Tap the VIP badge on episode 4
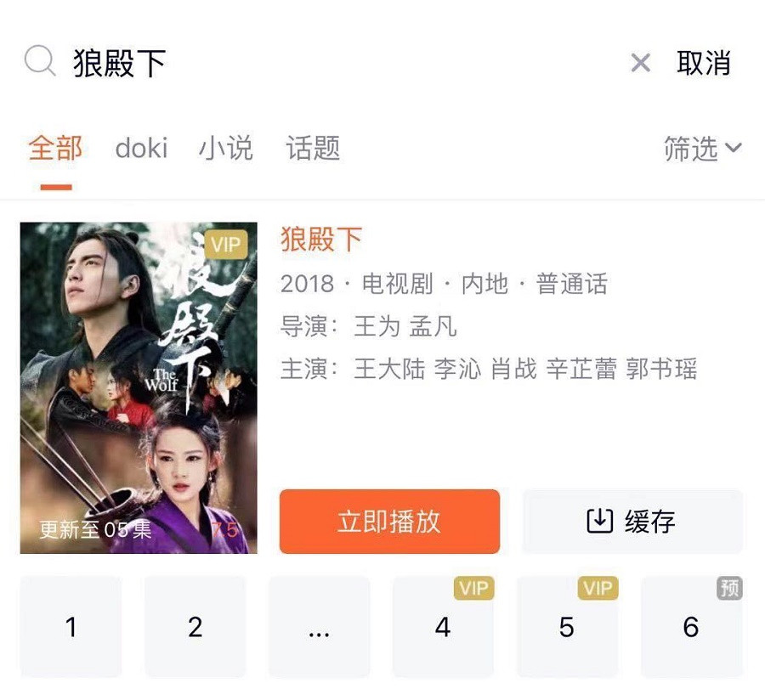Image resolution: width=765 pixels, height=700 pixels. pos(473,588)
